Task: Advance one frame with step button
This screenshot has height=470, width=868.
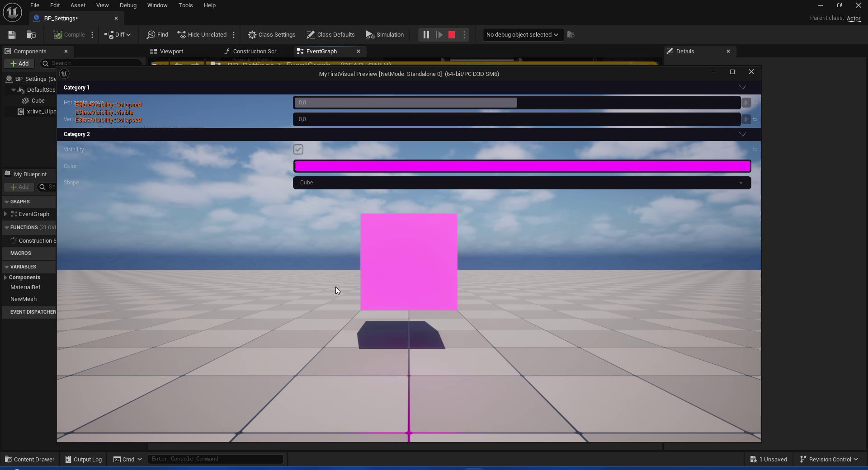Action: coord(439,35)
